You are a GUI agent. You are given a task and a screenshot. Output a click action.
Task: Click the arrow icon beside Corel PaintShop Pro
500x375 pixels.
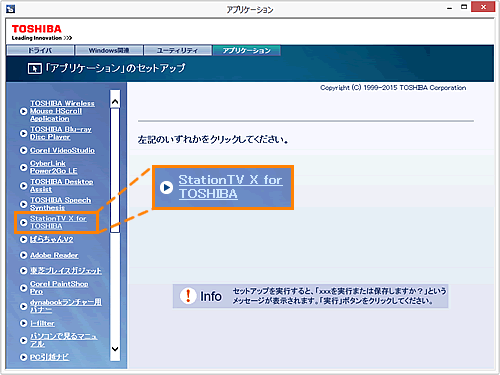tap(23, 288)
